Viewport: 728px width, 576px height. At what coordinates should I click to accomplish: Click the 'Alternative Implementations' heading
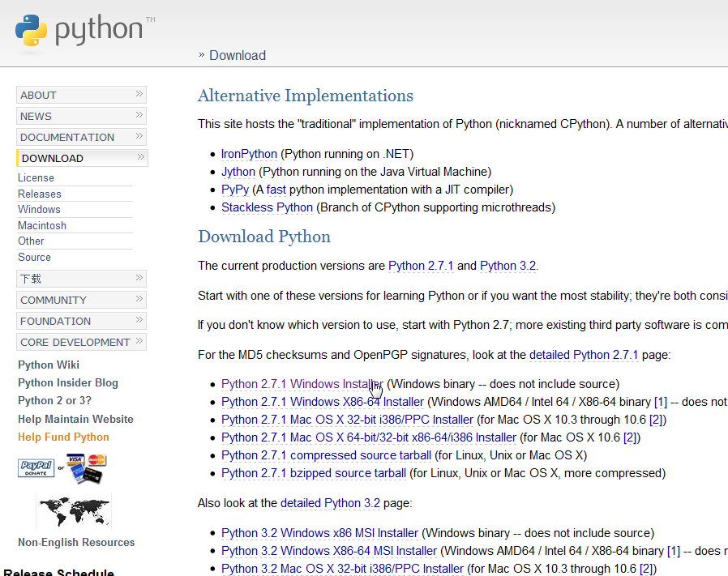click(x=306, y=96)
